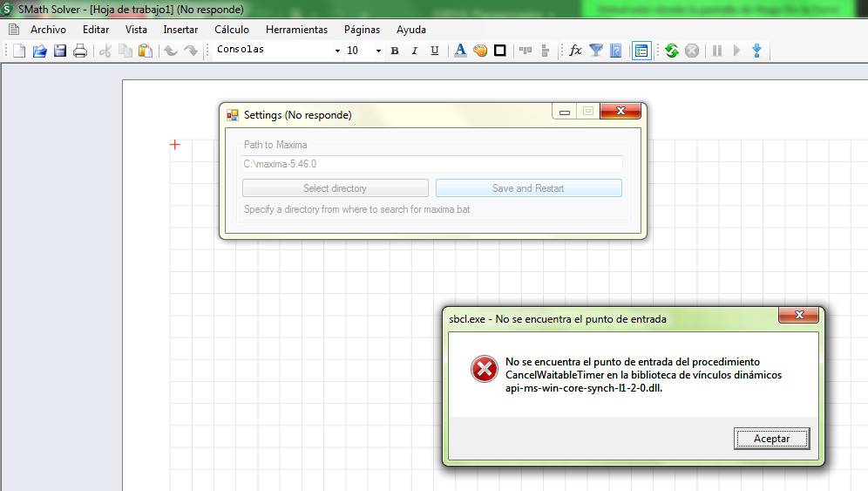Open the fx insert function tool
The height and width of the screenshot is (491, 868).
[x=575, y=51]
